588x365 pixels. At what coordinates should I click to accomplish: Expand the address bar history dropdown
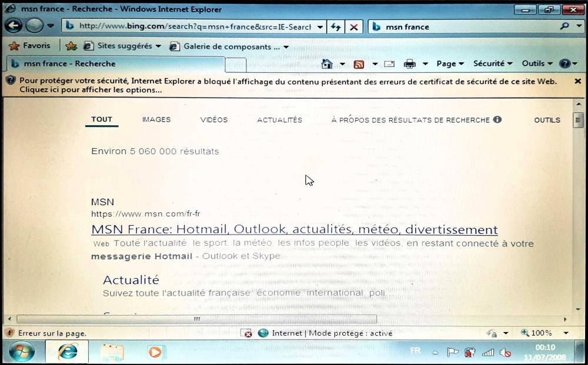(x=320, y=27)
